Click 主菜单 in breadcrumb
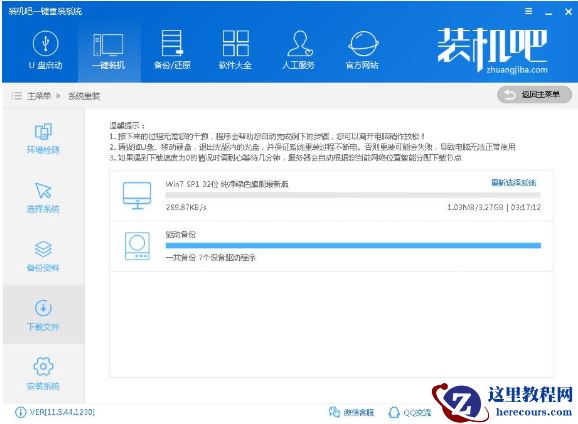The width and height of the screenshot is (578, 424). (x=38, y=96)
